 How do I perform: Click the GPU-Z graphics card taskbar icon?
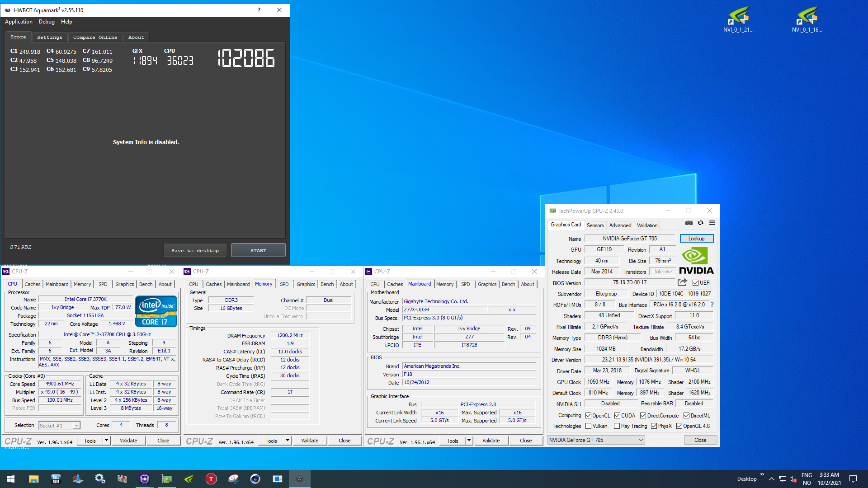(167, 479)
